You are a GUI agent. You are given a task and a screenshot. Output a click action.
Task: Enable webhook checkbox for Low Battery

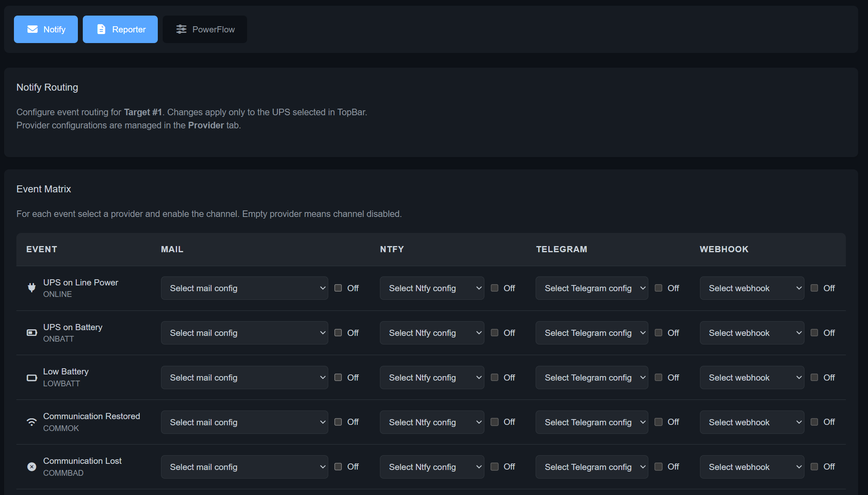point(814,377)
